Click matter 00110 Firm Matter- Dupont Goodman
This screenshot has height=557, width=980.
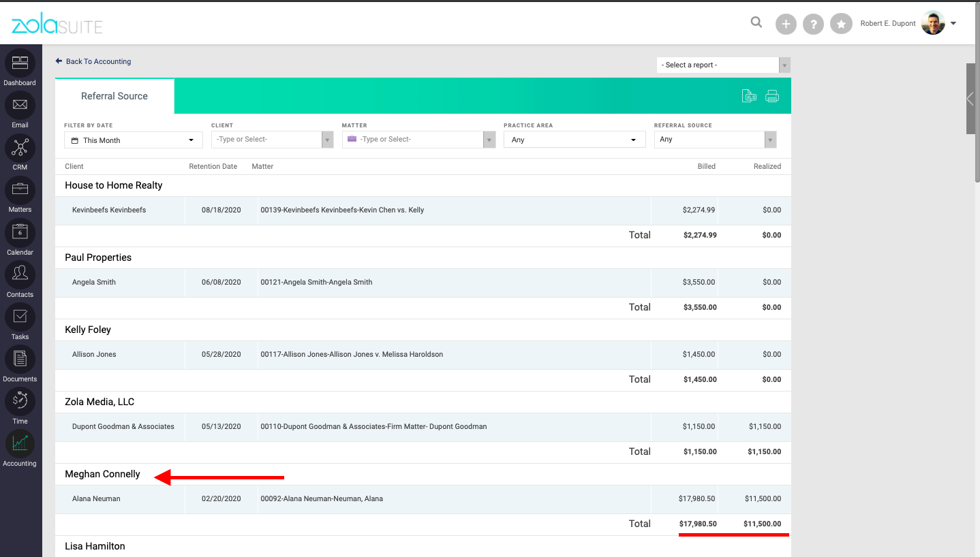373,426
